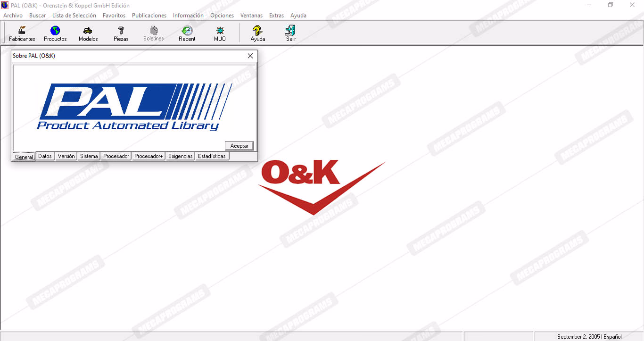Close the PAL application window
Viewport: 644px width, 341px height.
click(x=632, y=5)
